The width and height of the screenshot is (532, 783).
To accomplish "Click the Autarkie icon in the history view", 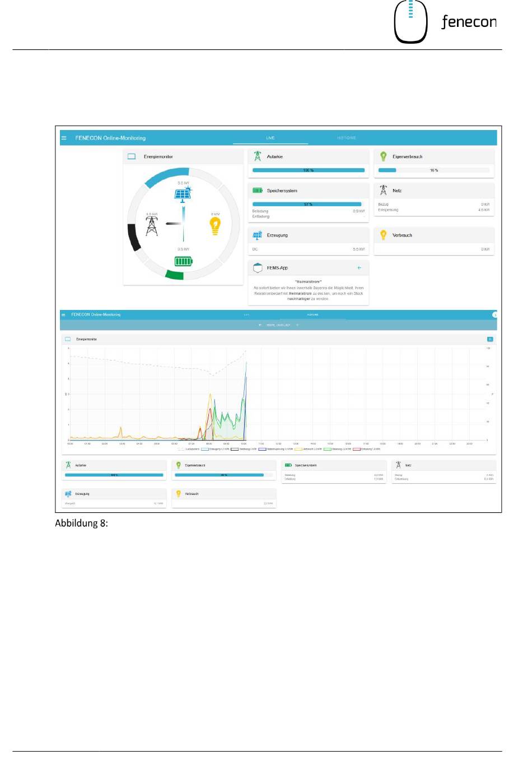I will tap(68, 465).
